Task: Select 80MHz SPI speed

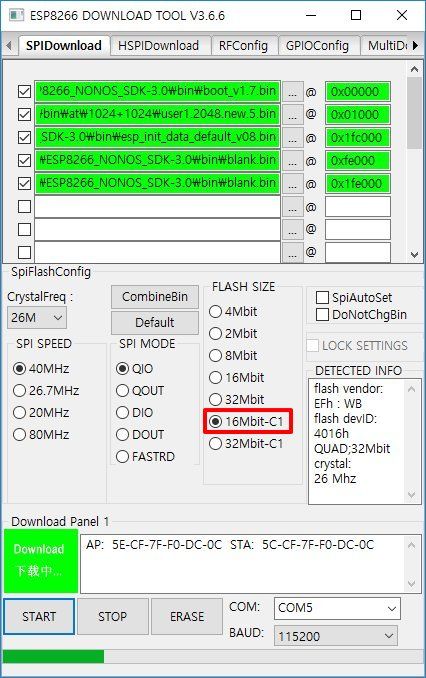Action: [42, 435]
